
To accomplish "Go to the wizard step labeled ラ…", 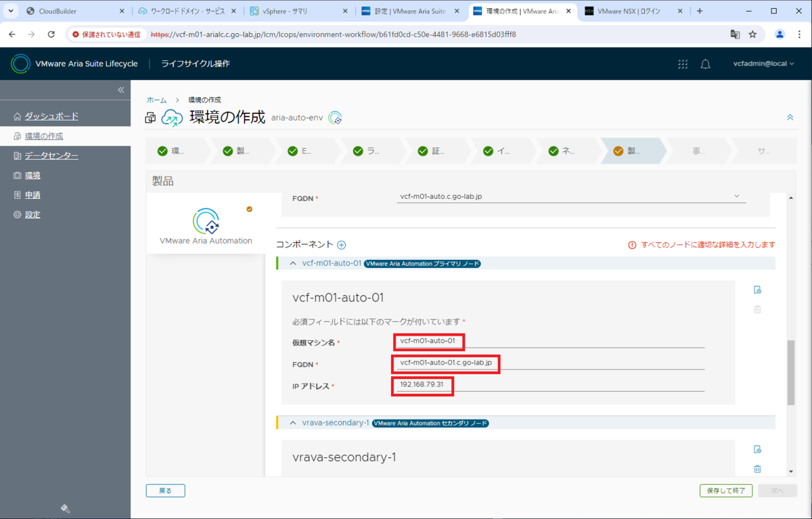I will (372, 151).
